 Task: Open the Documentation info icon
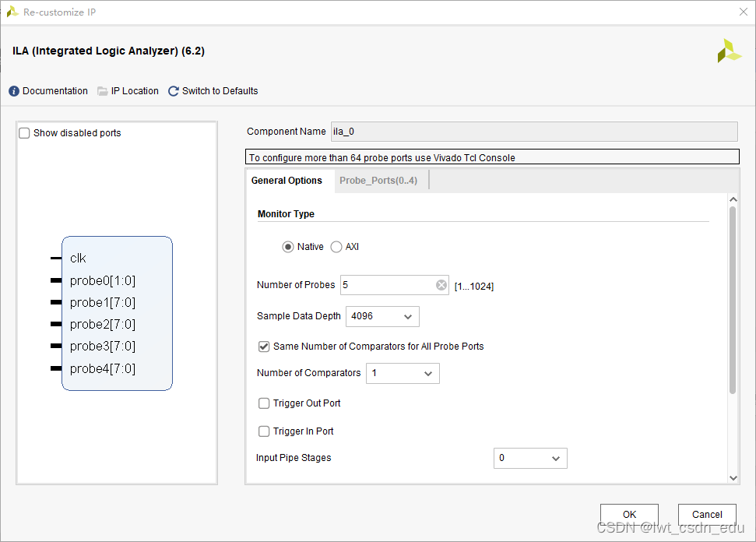14,91
